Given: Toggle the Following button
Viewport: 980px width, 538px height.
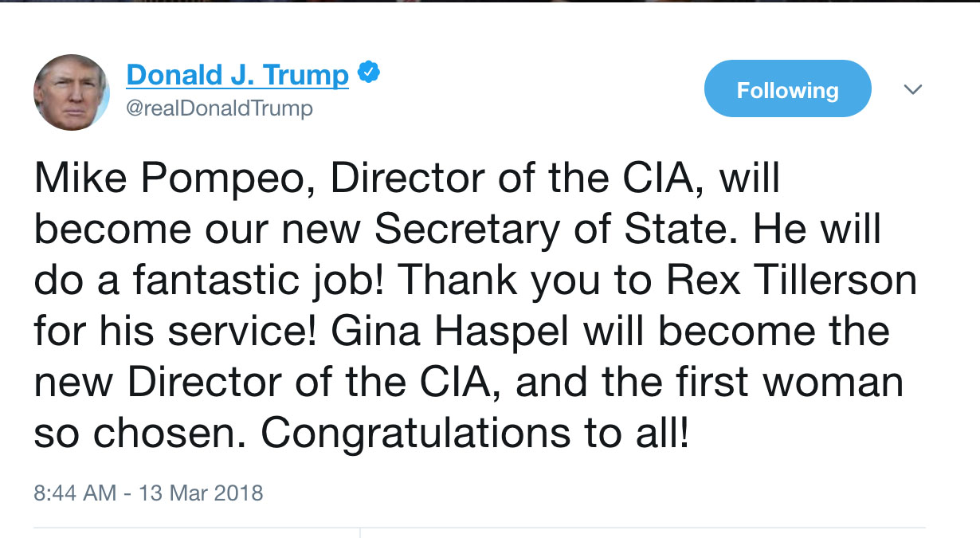Looking at the screenshot, I should [787, 89].
